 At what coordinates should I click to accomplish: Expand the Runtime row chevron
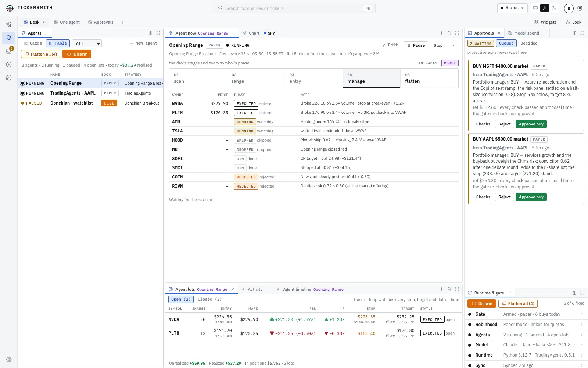(582, 355)
